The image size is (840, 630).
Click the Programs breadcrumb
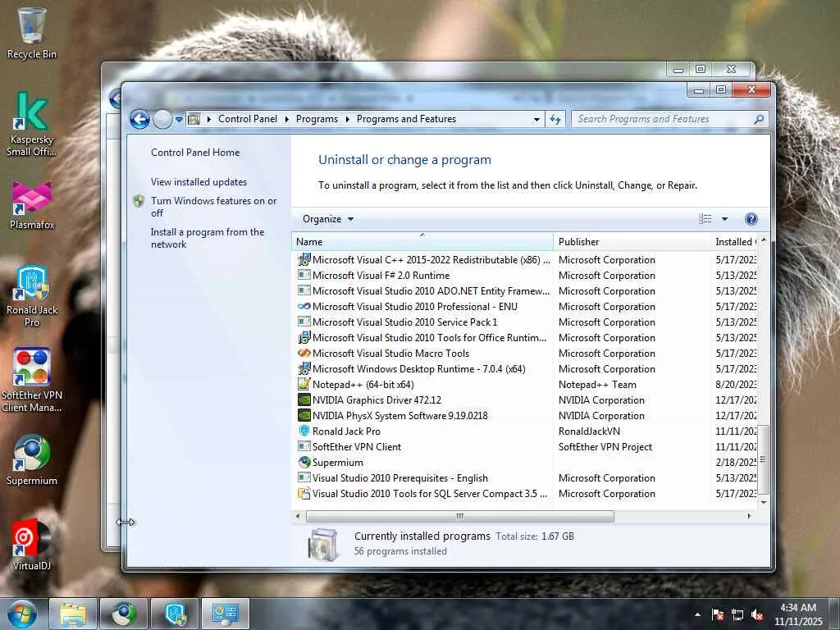coord(317,119)
